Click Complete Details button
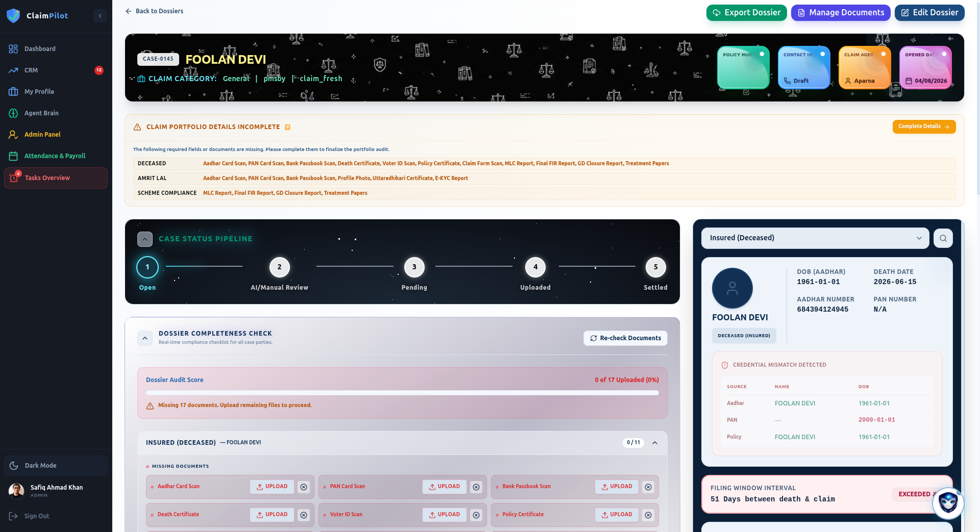980x532 pixels. (x=924, y=126)
